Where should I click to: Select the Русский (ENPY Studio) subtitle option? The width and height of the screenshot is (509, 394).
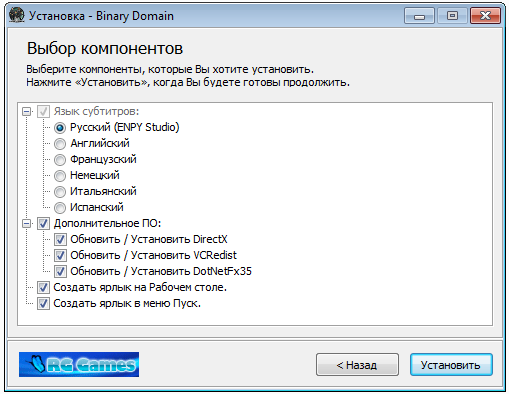click(60, 128)
